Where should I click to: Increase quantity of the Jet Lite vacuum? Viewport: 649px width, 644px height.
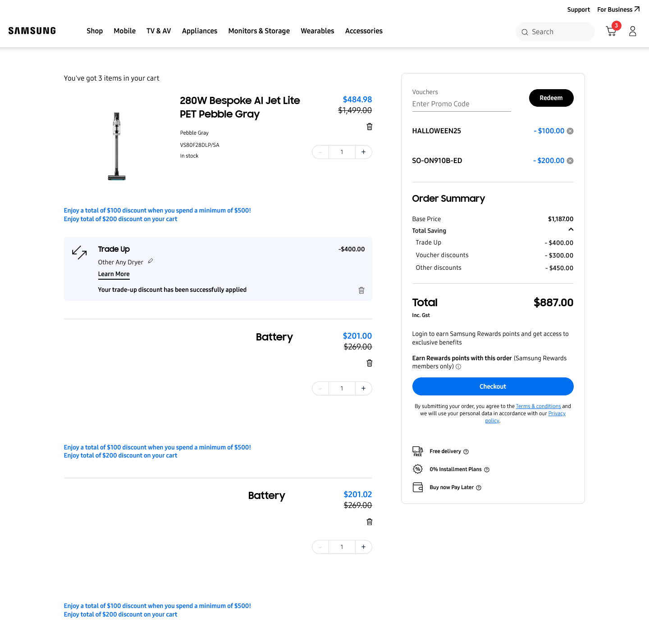pyautogui.click(x=363, y=152)
